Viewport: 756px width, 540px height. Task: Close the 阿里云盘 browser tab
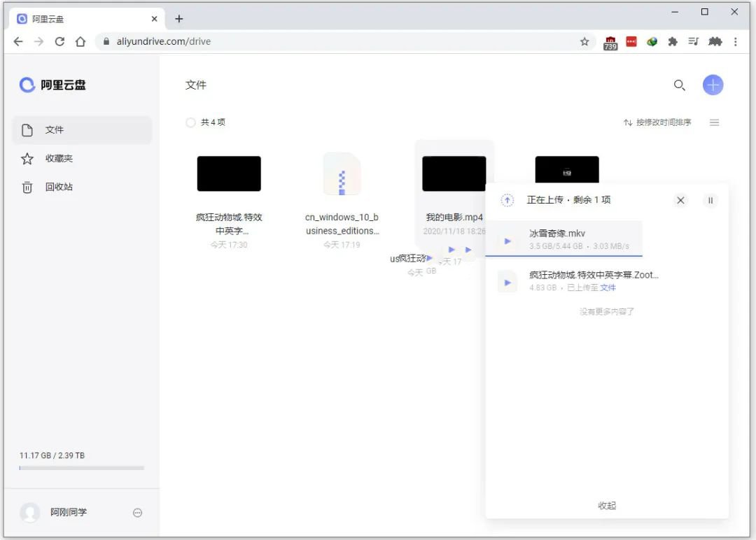point(154,19)
